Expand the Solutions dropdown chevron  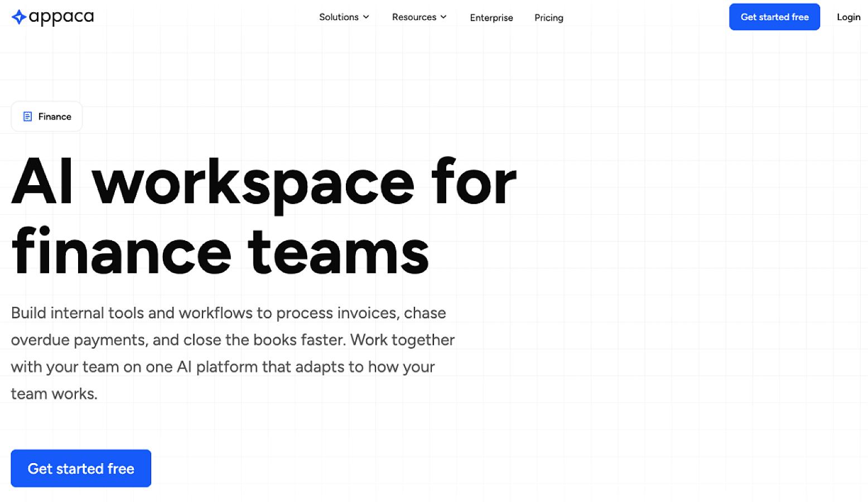pyautogui.click(x=366, y=17)
